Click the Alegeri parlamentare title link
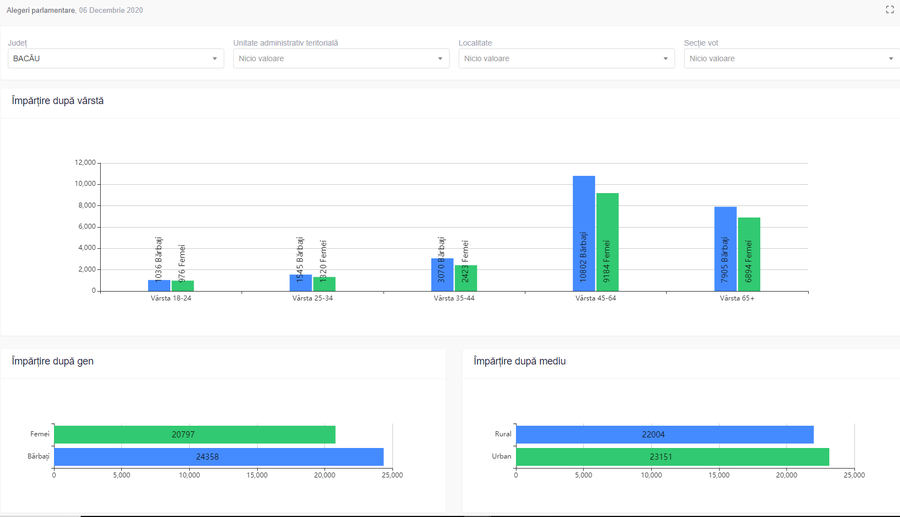This screenshot has height=517, width=900. 40,9
